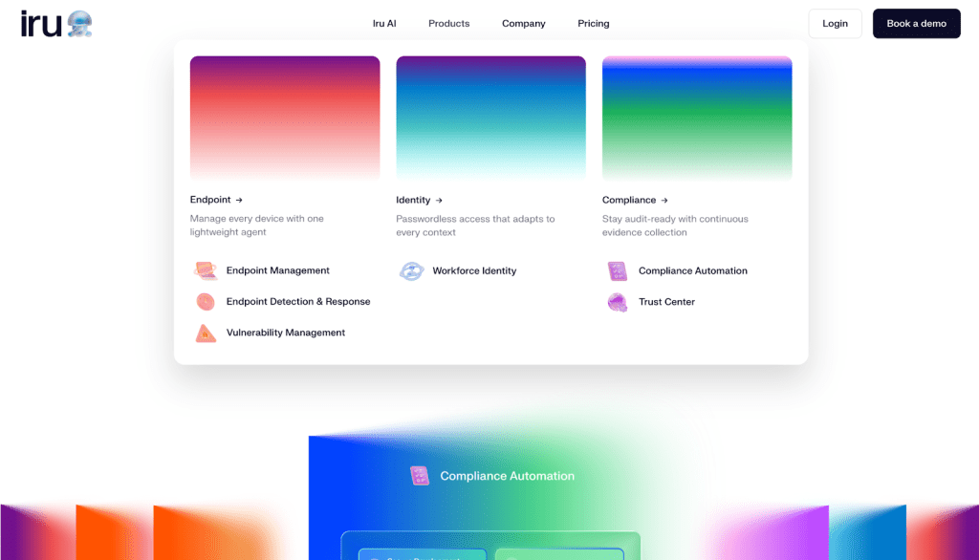Select the green Compliance gradient thumbnail
The image size is (979, 560).
click(x=697, y=118)
